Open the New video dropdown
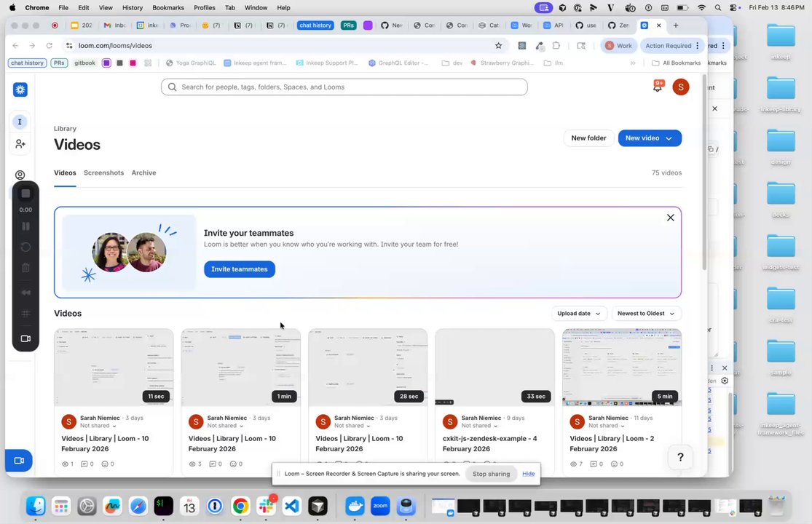812x524 pixels. coord(650,138)
